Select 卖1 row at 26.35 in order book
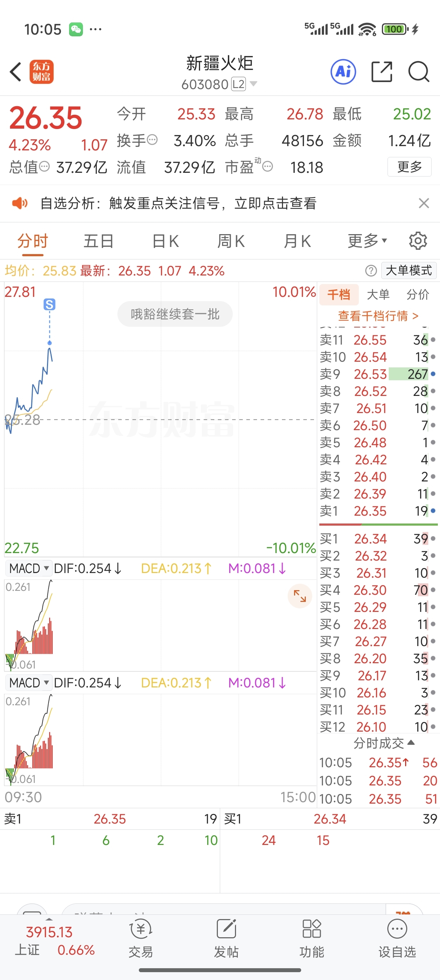The height and width of the screenshot is (980, 440). [x=378, y=511]
